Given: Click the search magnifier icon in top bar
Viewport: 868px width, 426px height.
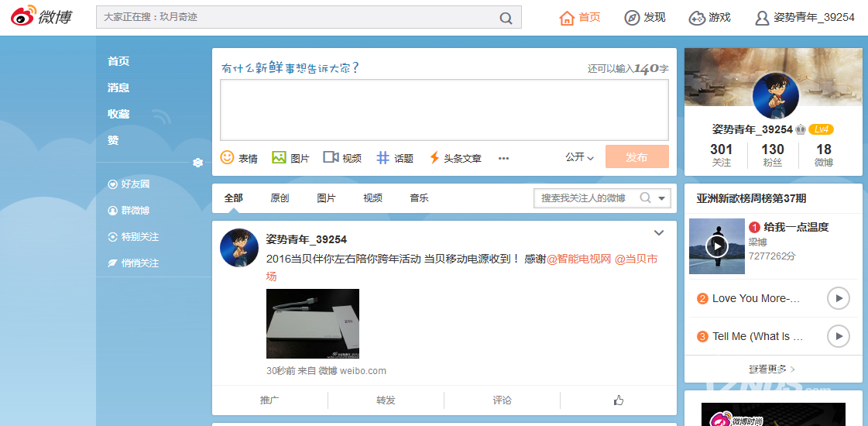Looking at the screenshot, I should click(x=506, y=18).
